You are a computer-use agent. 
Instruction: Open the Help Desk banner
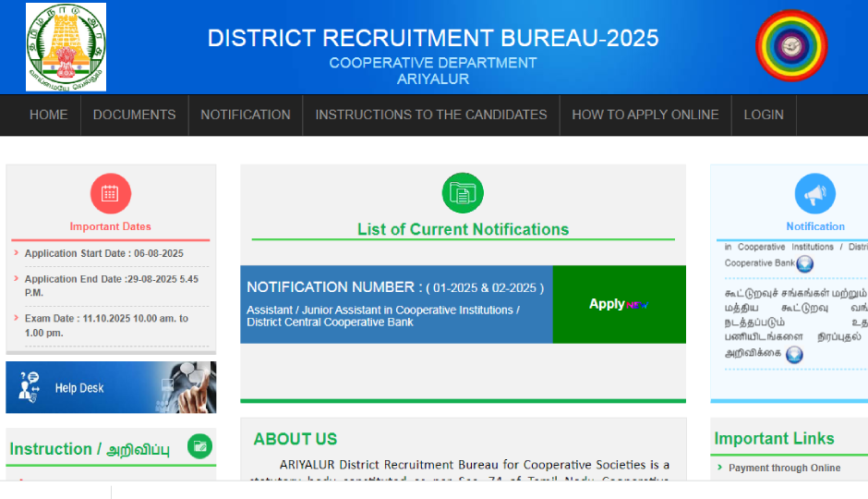click(x=111, y=387)
